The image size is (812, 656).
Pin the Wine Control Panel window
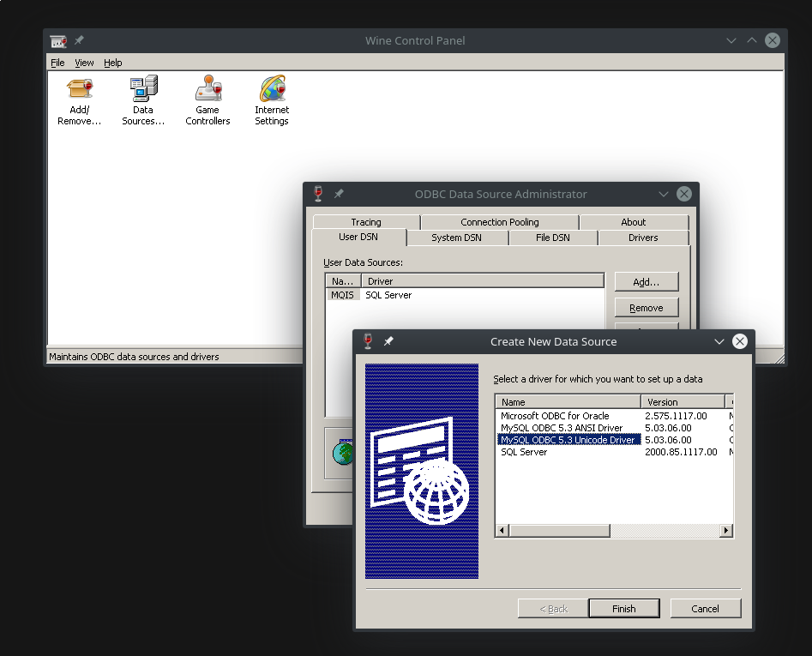click(x=79, y=39)
